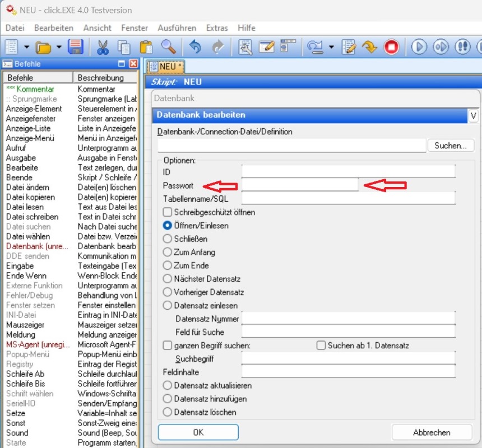Click into the 'Passwort' input field
Screen dimensions: 482x448
coord(299,185)
